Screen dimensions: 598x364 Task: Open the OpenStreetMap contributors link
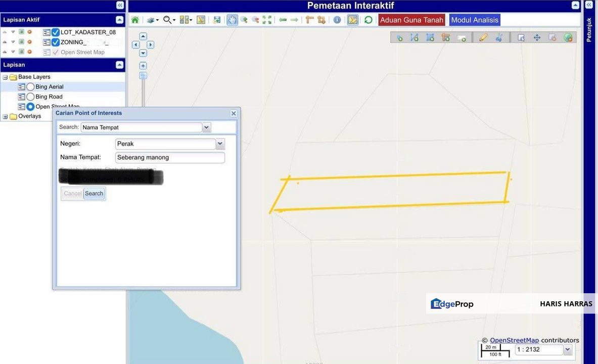(x=514, y=340)
